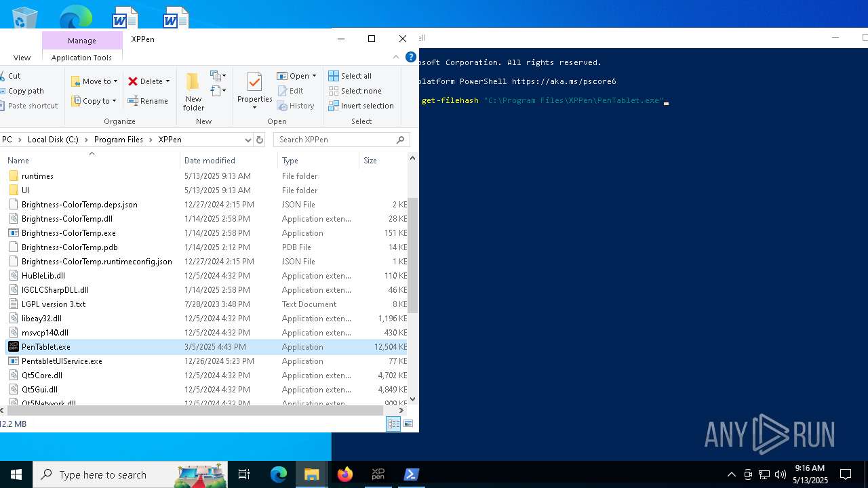Switch to Large icons view layout
The image size is (868, 488).
[x=408, y=424]
